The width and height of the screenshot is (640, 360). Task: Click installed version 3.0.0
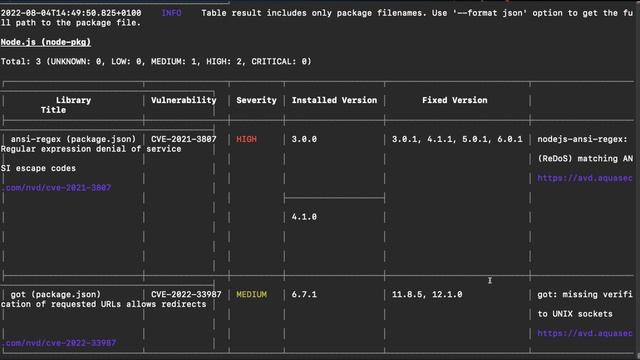pyautogui.click(x=304, y=139)
